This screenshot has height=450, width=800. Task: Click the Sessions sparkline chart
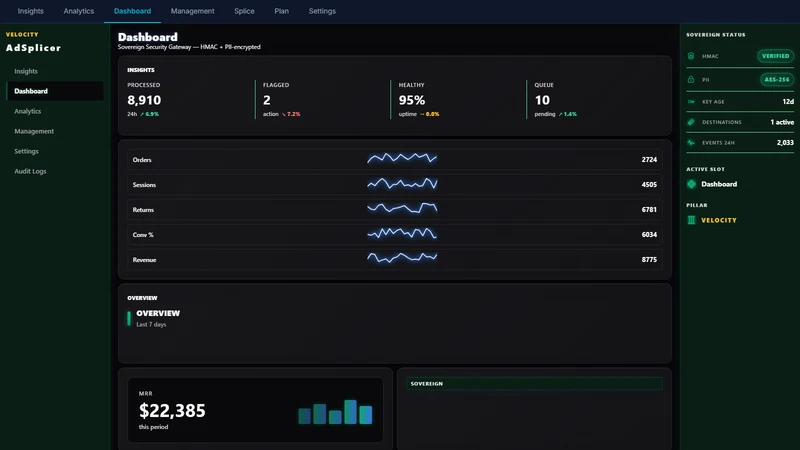point(402,183)
